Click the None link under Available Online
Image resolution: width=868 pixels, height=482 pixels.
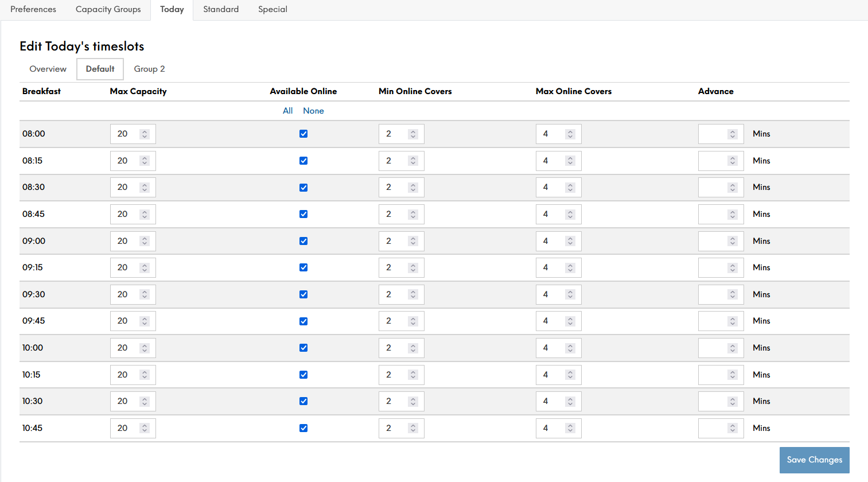tap(313, 111)
